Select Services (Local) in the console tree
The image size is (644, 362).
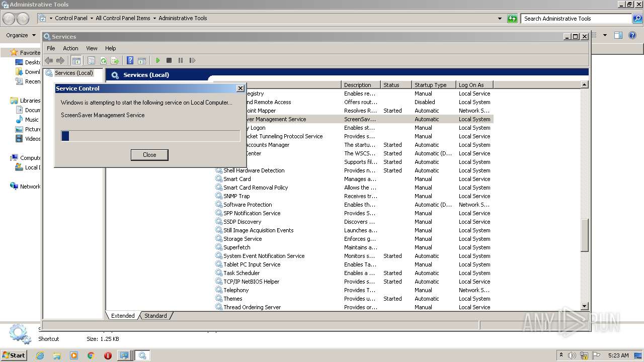click(x=73, y=73)
